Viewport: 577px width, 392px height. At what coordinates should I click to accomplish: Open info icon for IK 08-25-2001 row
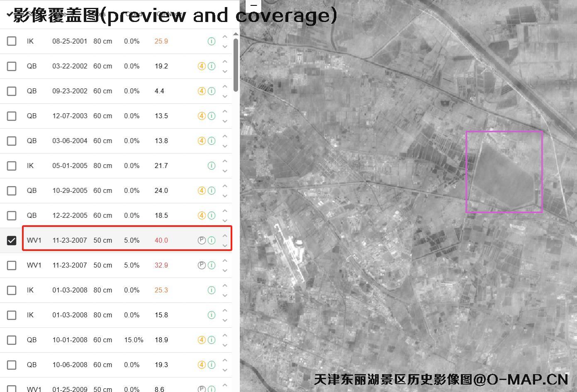tap(212, 41)
